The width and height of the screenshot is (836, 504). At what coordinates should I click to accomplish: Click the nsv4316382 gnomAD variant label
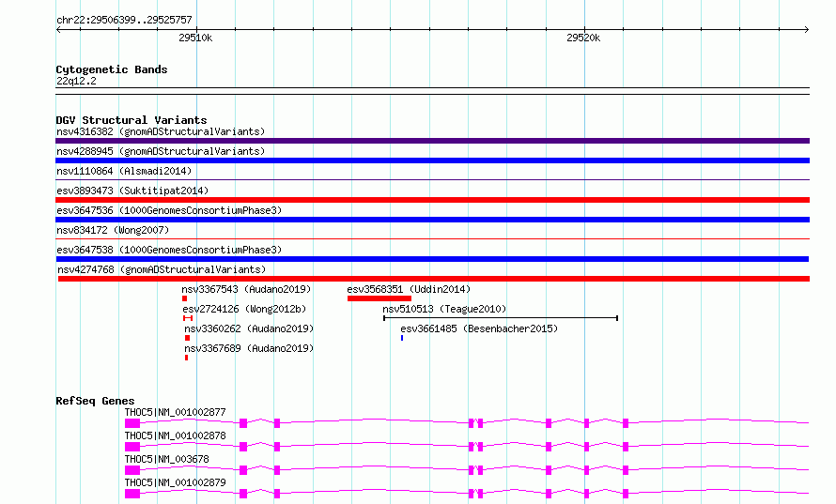[161, 131]
